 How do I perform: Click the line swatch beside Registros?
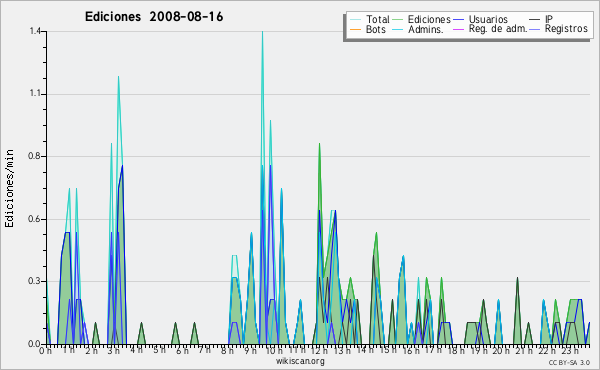point(535,29)
